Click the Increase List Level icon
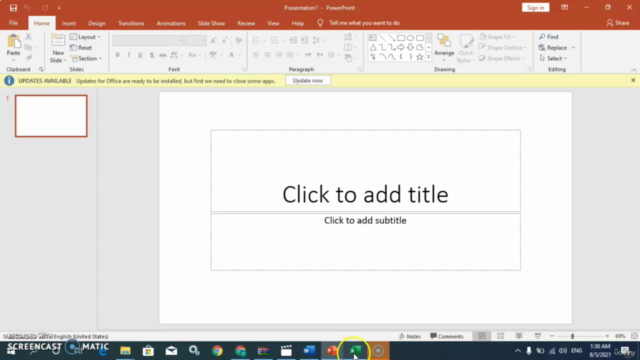This screenshot has width=640, height=360. pyautogui.click(x=304, y=40)
